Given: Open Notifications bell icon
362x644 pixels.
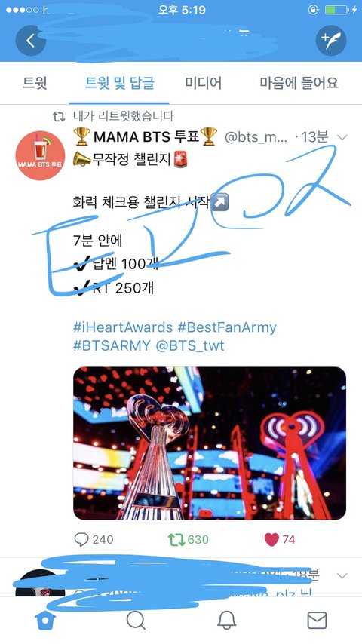Looking at the screenshot, I should click(x=226, y=620).
